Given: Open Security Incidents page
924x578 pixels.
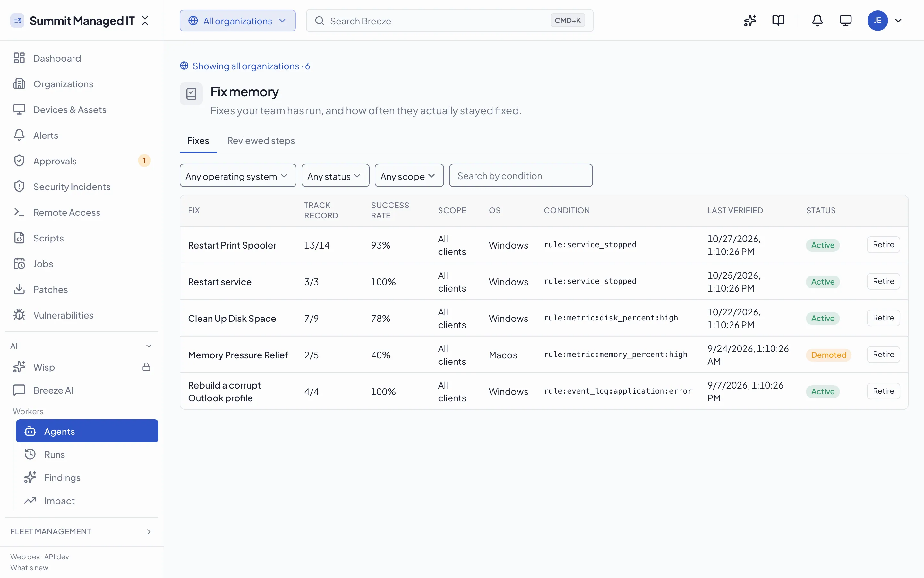Looking at the screenshot, I should [x=82, y=187].
